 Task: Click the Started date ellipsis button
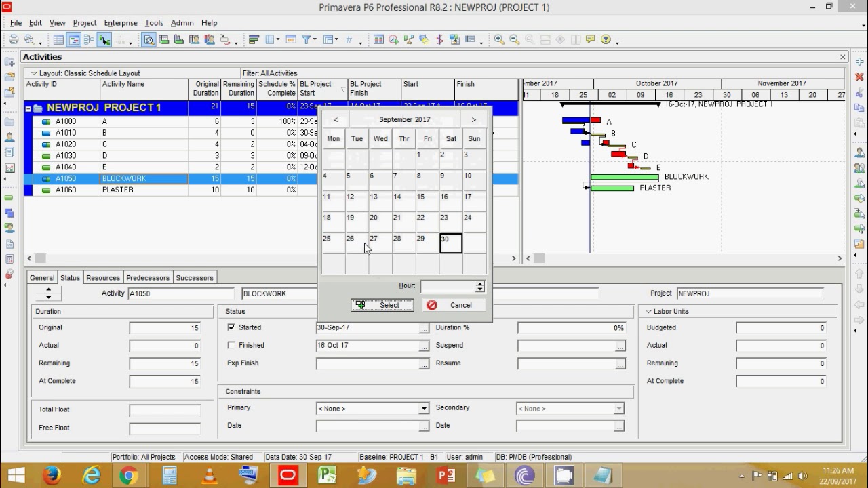tap(424, 328)
